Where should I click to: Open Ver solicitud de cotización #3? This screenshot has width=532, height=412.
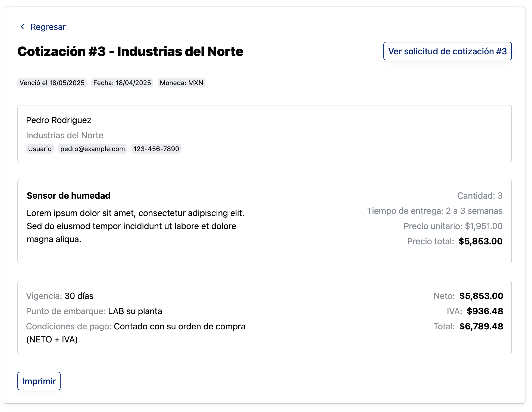pos(447,51)
